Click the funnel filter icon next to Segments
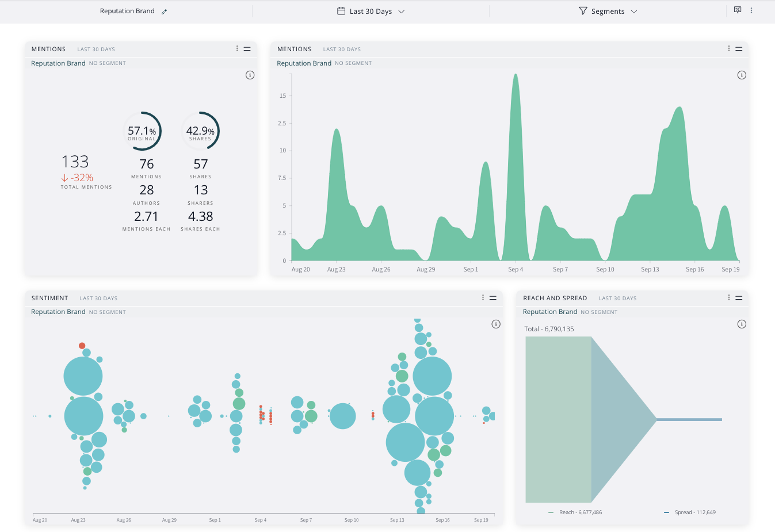The height and width of the screenshot is (532, 775). pos(583,11)
